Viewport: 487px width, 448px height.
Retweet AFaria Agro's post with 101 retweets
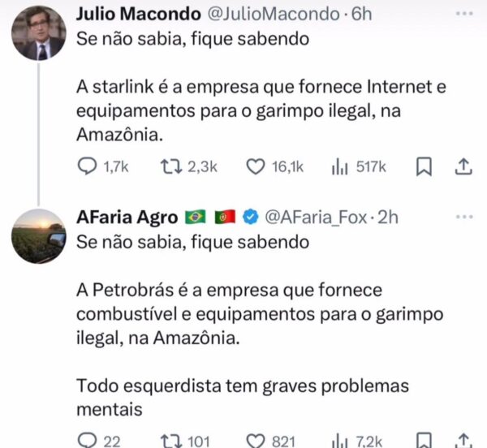tap(171, 441)
